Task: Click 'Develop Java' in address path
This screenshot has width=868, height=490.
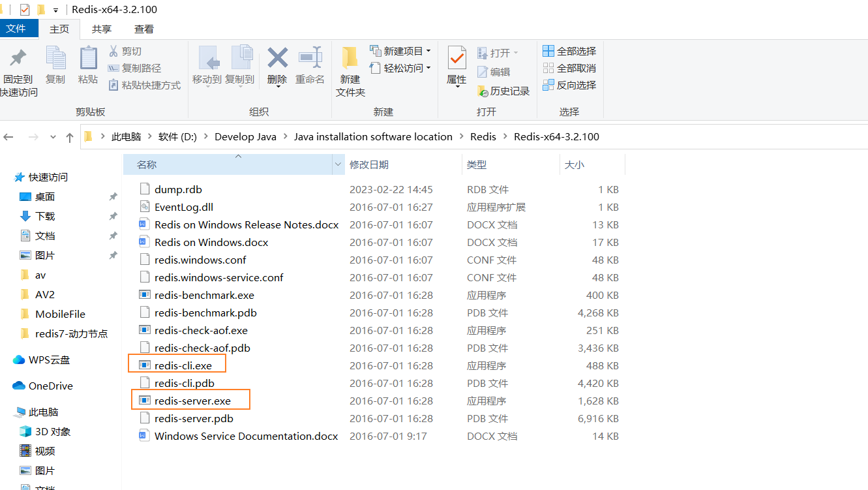Action: coord(245,137)
